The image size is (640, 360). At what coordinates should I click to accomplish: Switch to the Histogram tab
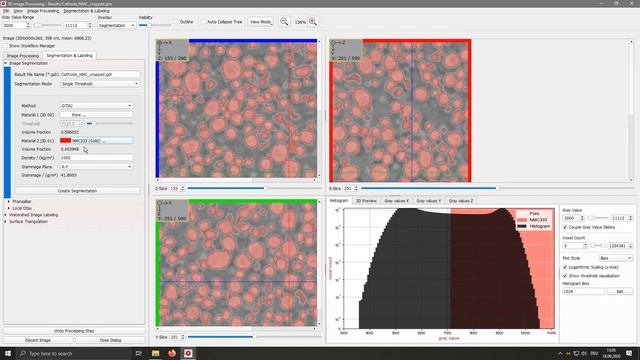tap(339, 200)
